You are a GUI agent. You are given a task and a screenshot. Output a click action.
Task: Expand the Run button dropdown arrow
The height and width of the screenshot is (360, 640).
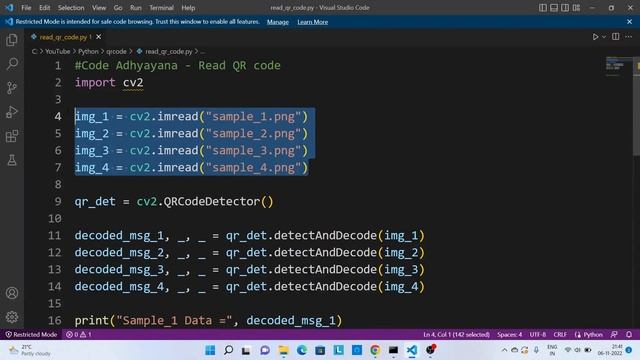point(604,37)
